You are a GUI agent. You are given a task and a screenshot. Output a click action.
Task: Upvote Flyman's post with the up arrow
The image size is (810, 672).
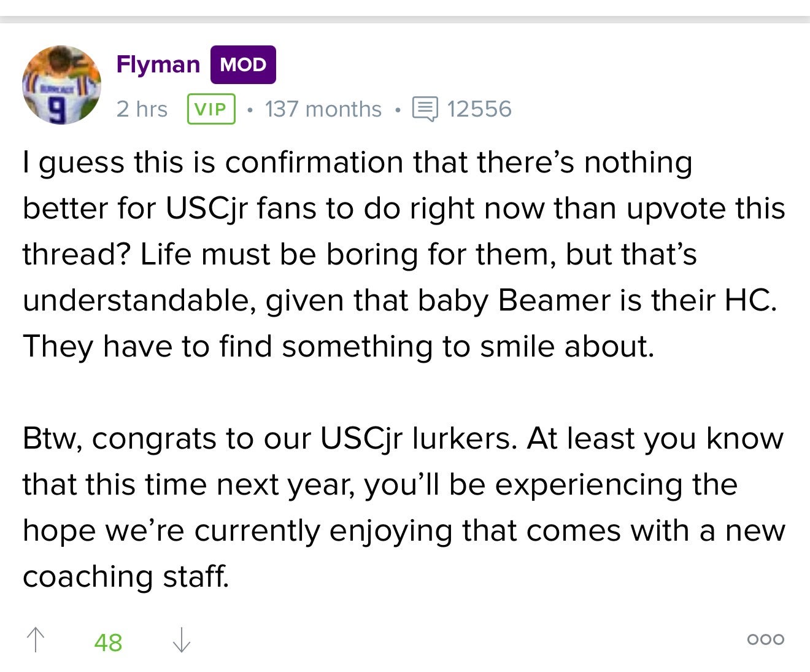(36, 639)
